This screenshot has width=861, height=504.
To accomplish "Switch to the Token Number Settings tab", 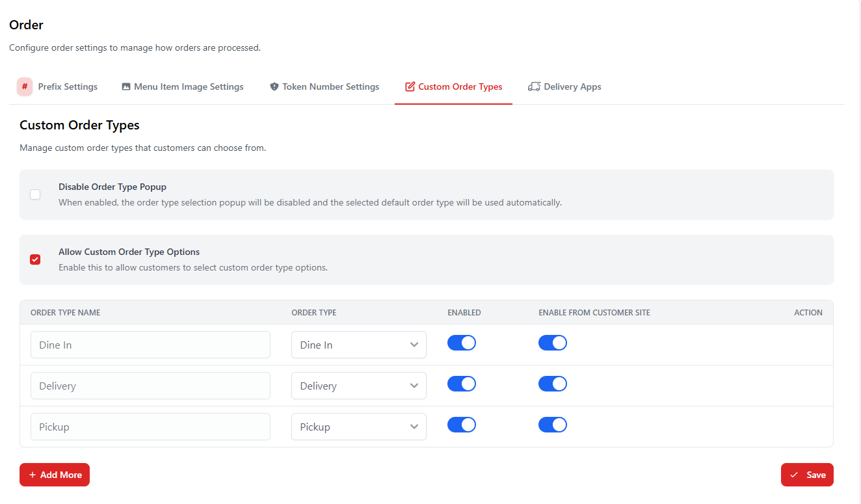I will click(x=330, y=86).
